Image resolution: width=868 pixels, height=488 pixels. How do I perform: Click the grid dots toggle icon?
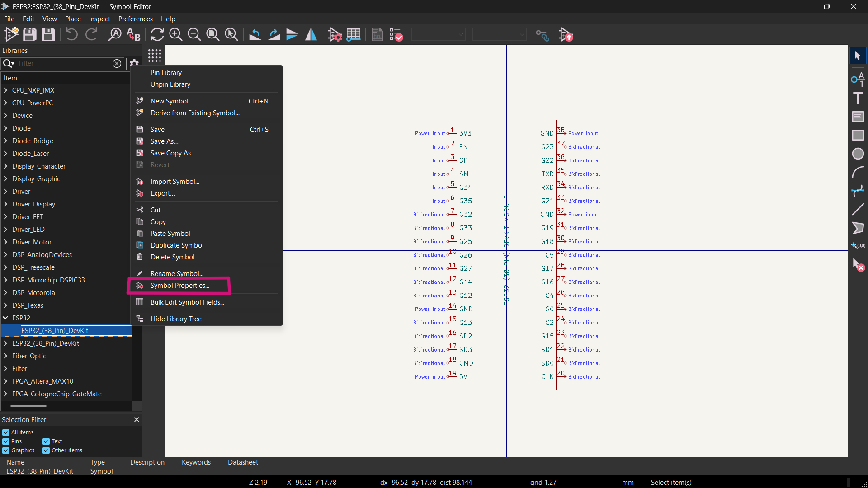point(154,56)
